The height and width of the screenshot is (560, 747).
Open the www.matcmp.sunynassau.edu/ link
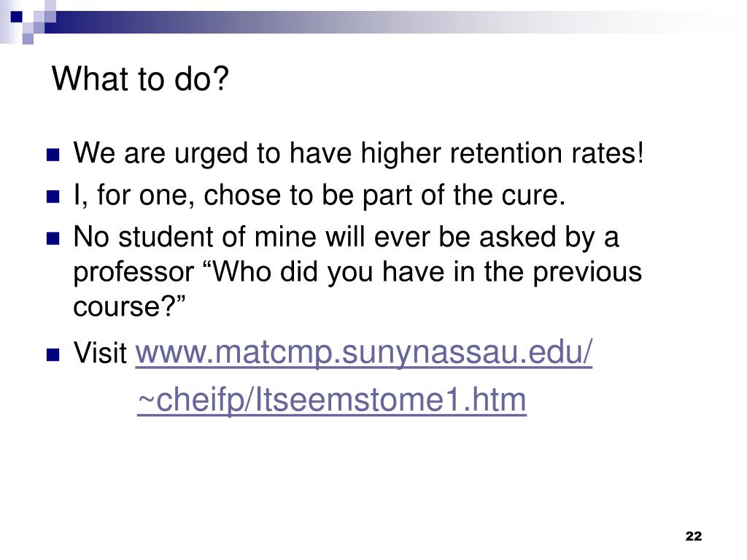coord(364,353)
